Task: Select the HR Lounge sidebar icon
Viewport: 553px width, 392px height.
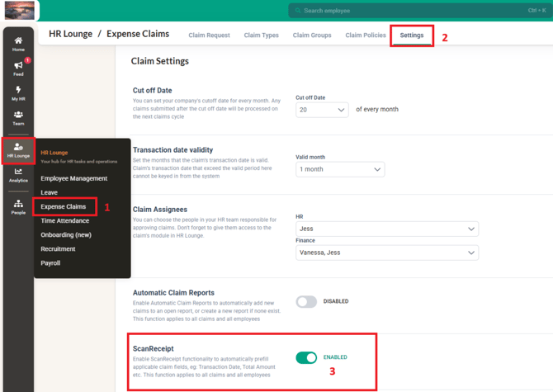Action: 18,149
